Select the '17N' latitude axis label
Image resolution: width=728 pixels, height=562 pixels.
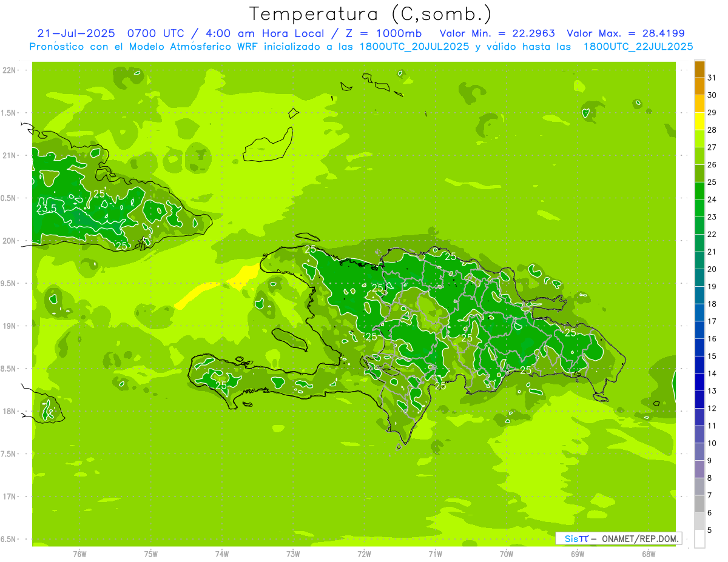click(x=9, y=497)
